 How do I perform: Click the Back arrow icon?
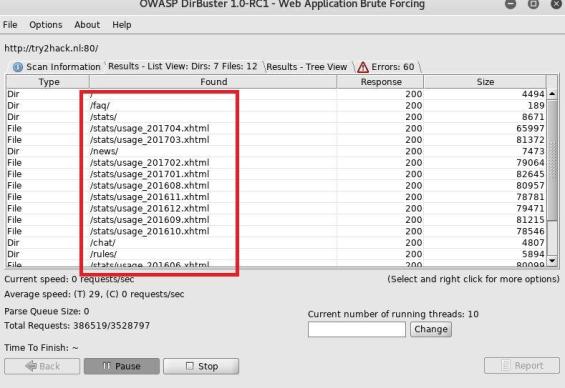31,366
